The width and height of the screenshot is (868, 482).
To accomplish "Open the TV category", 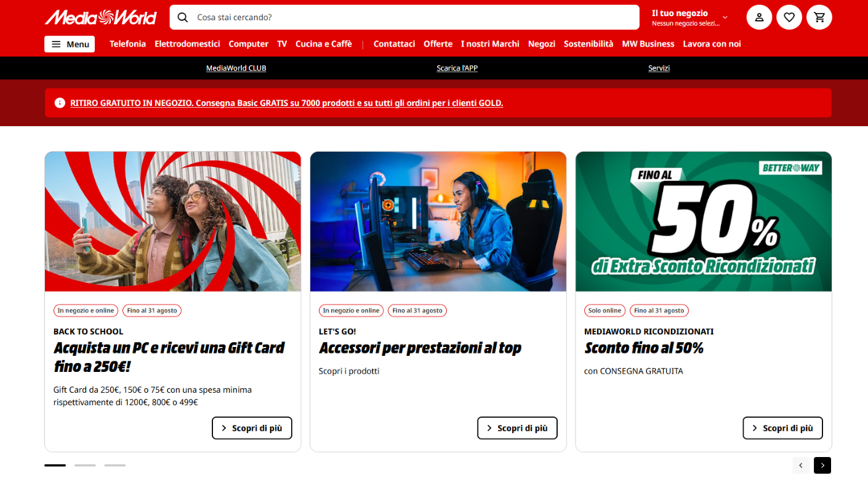I will coord(282,43).
